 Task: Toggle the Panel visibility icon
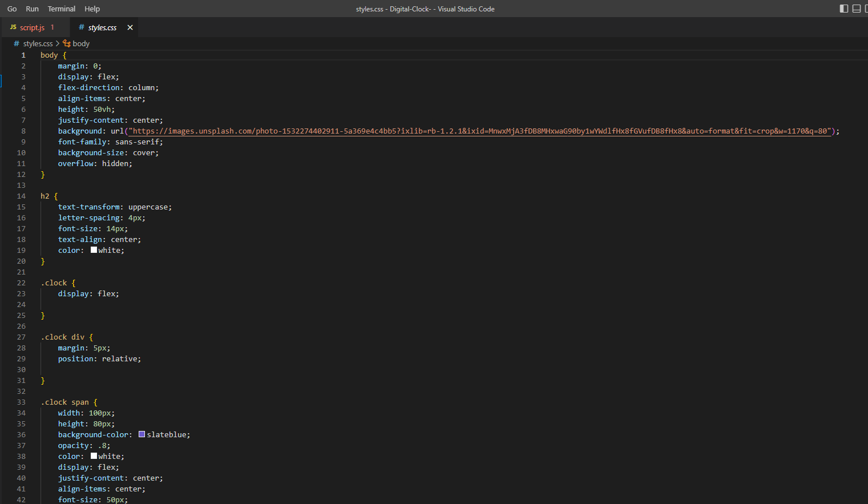click(856, 9)
